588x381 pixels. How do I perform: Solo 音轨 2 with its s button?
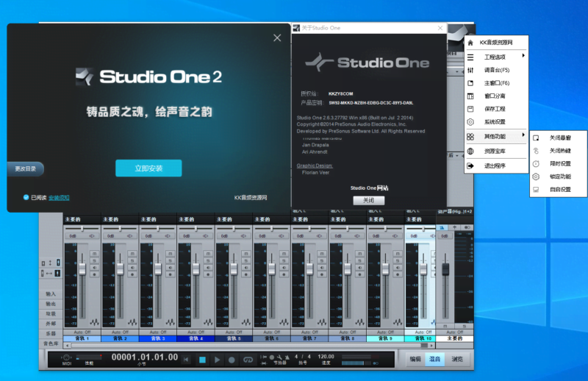(x=132, y=260)
